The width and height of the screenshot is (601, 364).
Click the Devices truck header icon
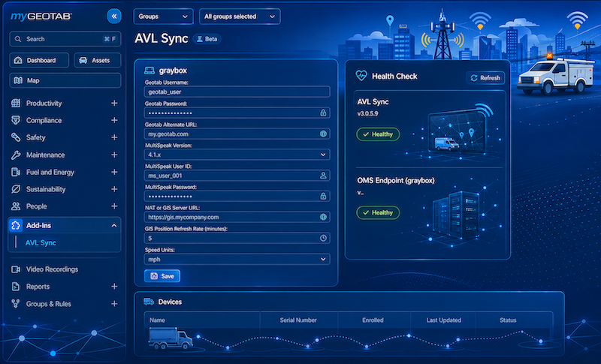coord(149,302)
